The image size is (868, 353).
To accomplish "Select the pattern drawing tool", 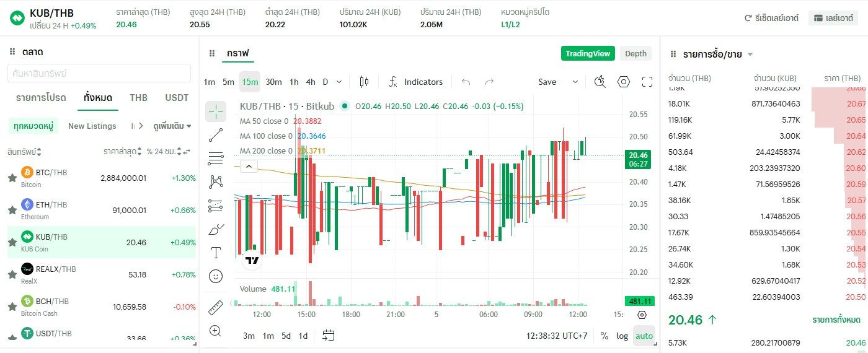I will 216,181.
